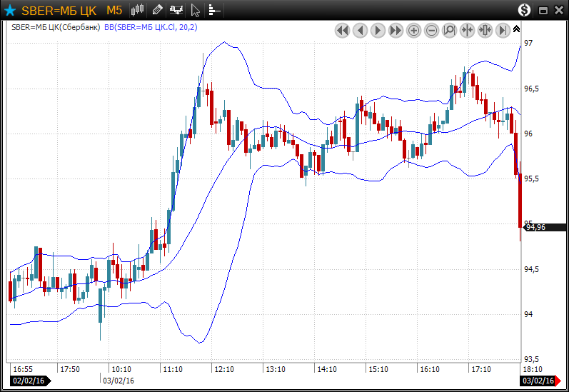Select the candlestick chart type icon

[x=138, y=10]
